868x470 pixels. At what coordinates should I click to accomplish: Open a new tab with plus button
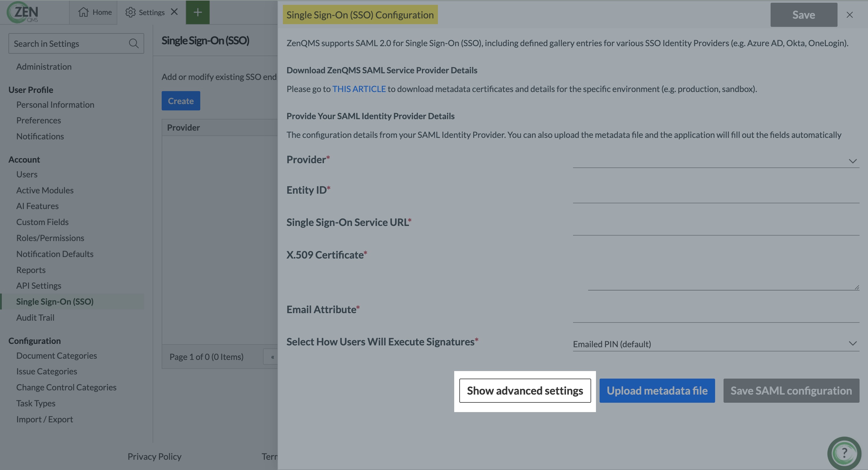pyautogui.click(x=198, y=12)
